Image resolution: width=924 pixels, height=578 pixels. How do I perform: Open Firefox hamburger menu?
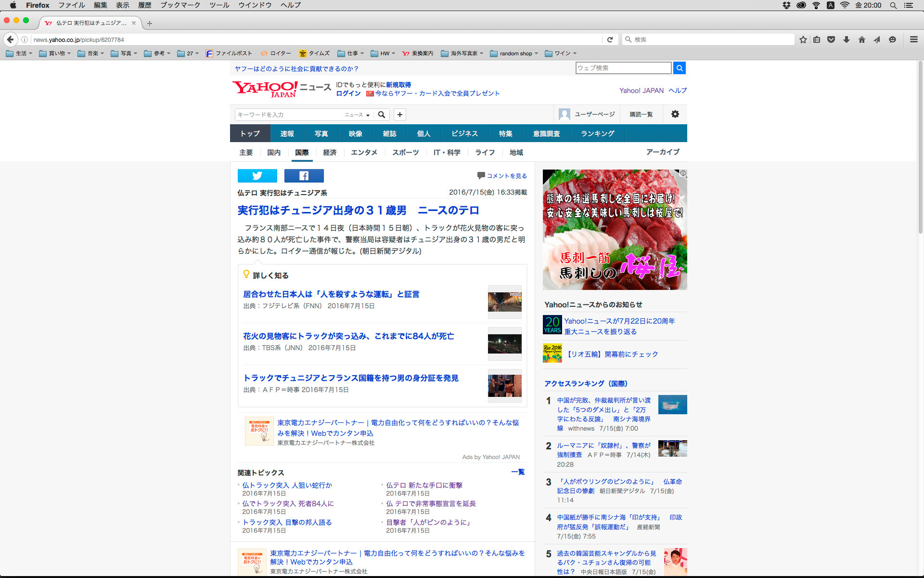913,39
